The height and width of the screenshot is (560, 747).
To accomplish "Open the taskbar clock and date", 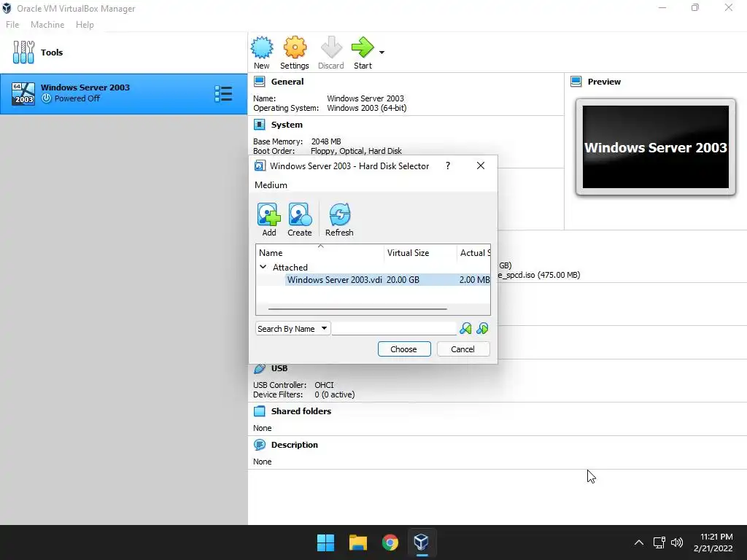I will pyautogui.click(x=713, y=542).
